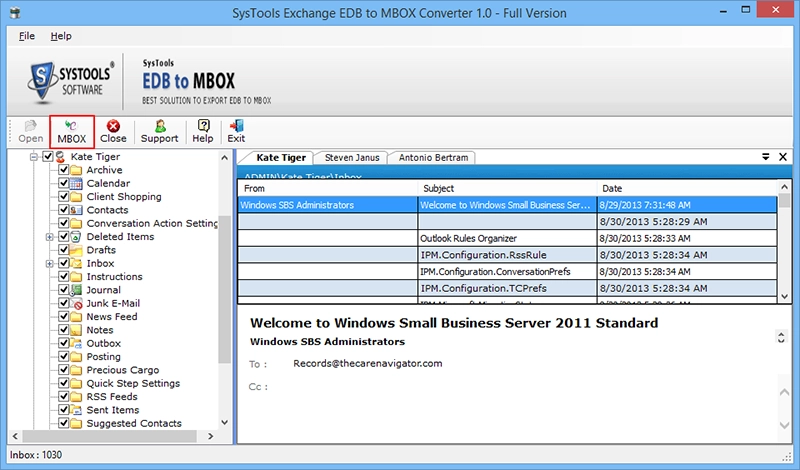Expand the message header details arrows
800x470 pixels.
coord(781,337)
